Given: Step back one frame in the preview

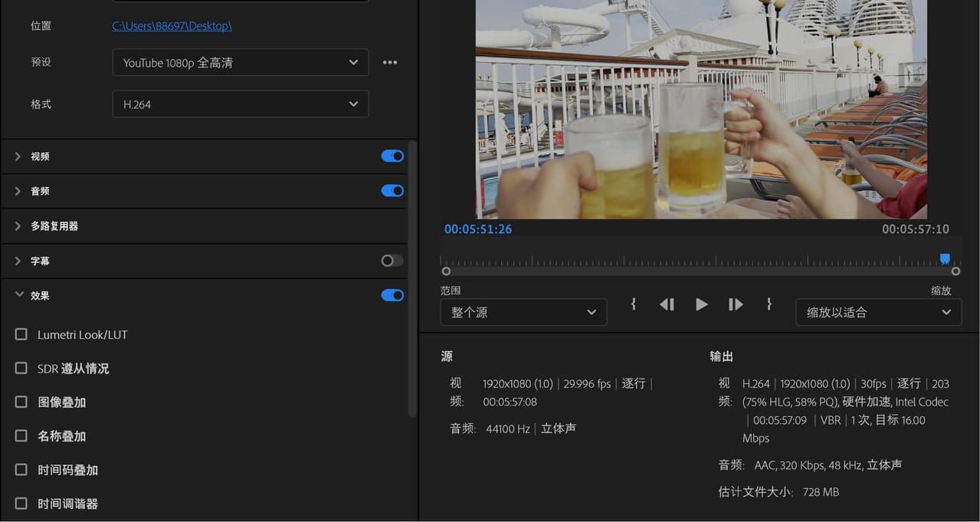Looking at the screenshot, I should pyautogui.click(x=666, y=304).
